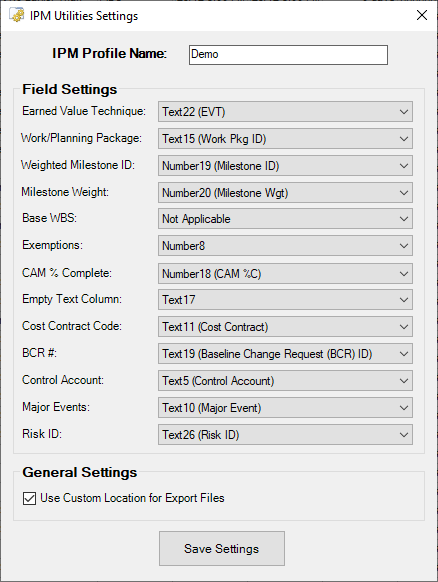Expand the CAM % Complete dropdown
438x582 pixels.
tap(285, 274)
